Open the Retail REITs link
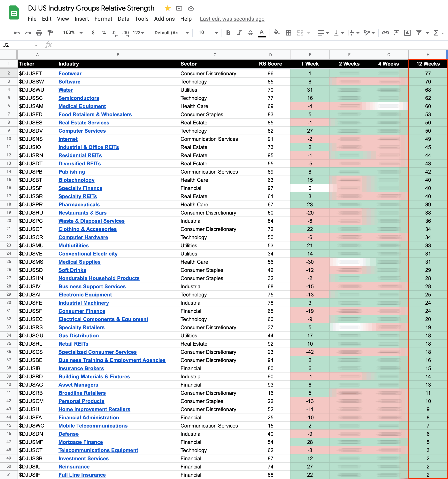Viewport: 448px width, 479px height. (x=73, y=344)
